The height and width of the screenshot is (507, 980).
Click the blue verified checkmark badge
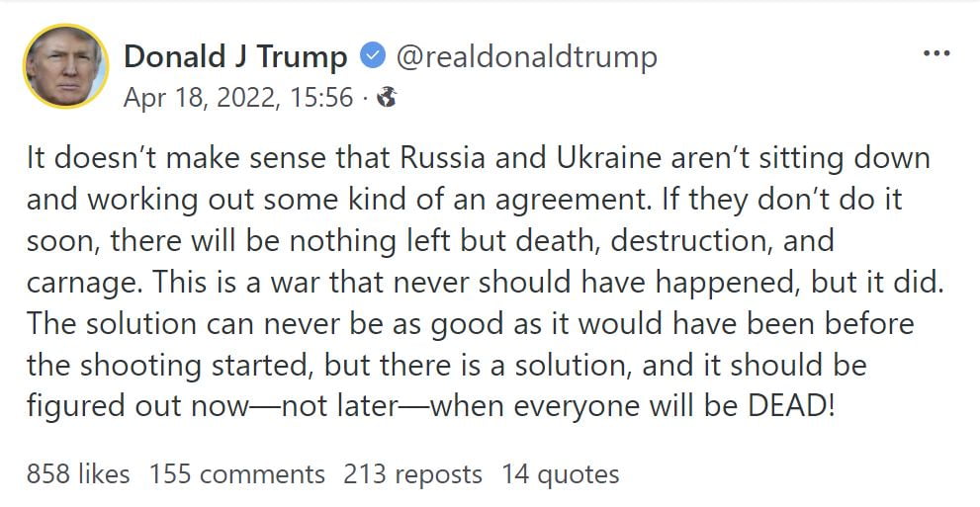372,56
